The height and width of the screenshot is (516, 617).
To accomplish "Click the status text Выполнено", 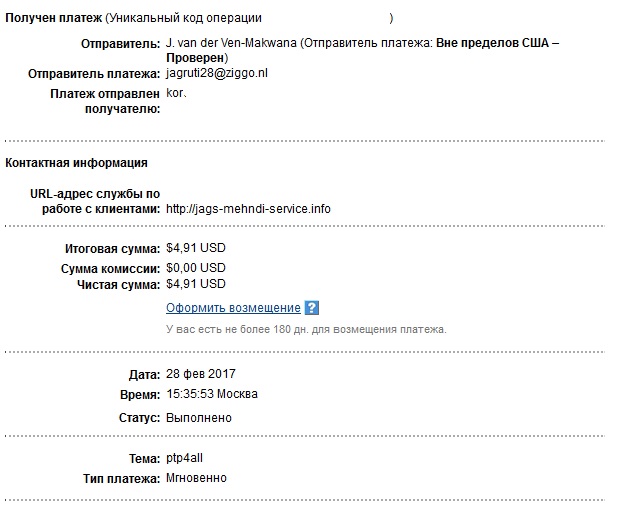I will pyautogui.click(x=199, y=418).
